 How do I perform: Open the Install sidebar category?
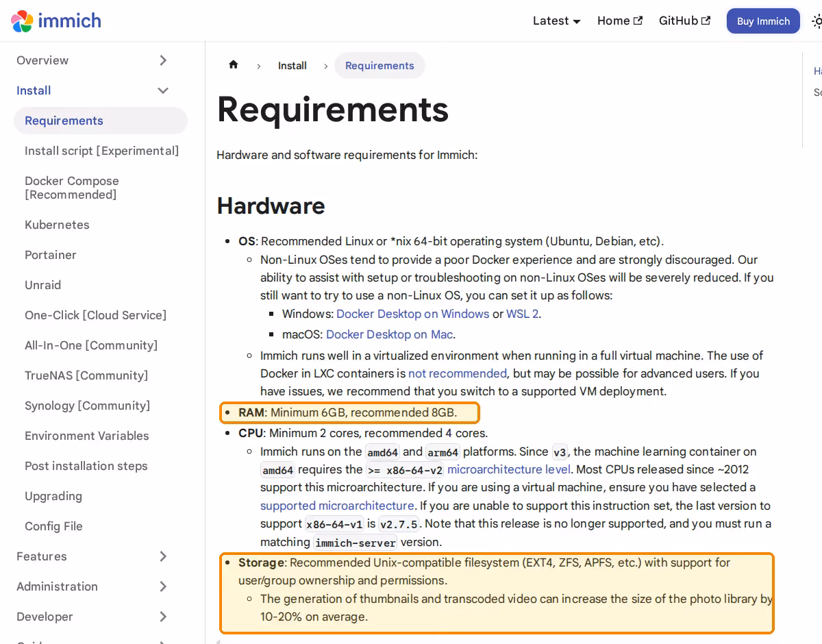click(34, 90)
